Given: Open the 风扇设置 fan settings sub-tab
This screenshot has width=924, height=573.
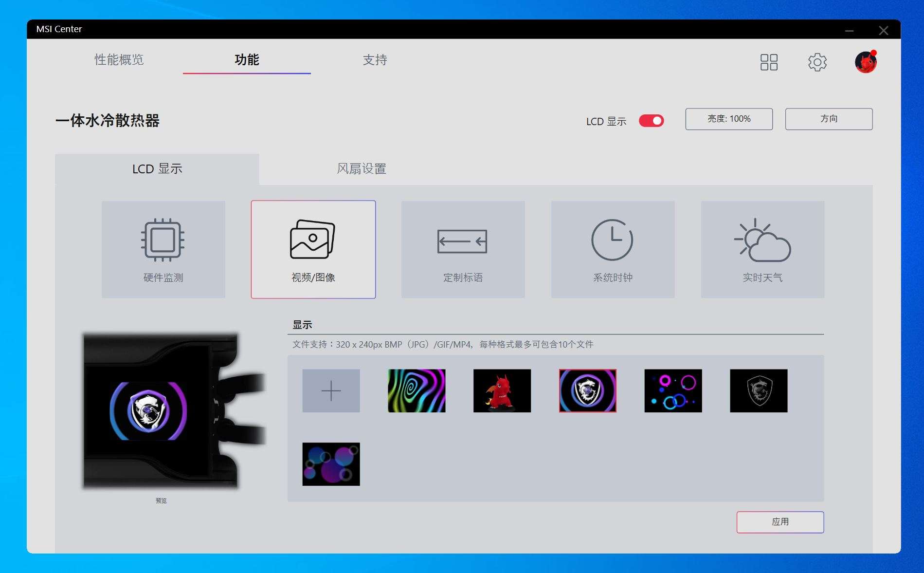Looking at the screenshot, I should (362, 169).
